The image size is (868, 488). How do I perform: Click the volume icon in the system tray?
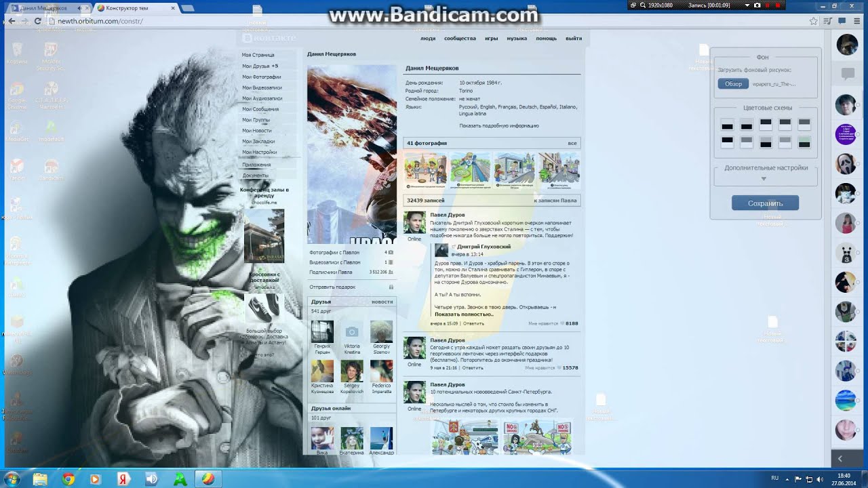818,479
